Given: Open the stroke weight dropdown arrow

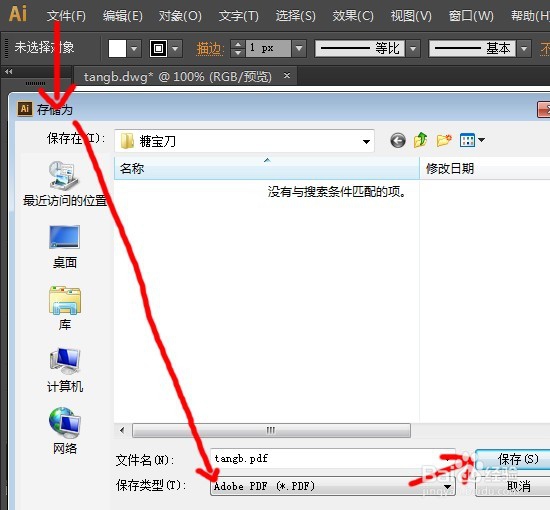Looking at the screenshot, I should [299, 48].
